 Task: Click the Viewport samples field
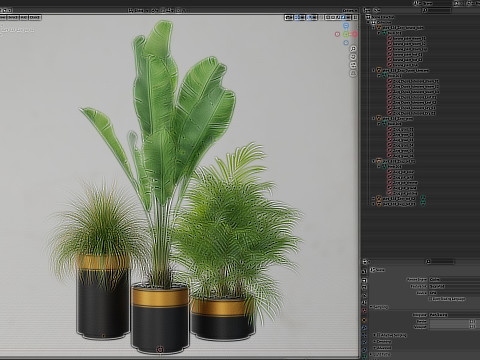coord(453,327)
